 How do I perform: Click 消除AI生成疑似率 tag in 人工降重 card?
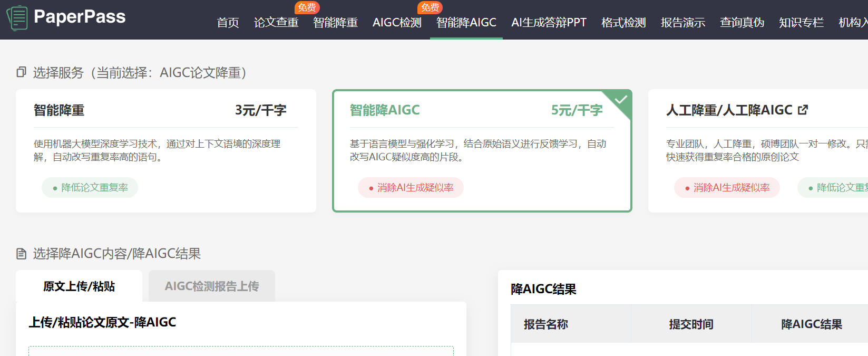727,188
